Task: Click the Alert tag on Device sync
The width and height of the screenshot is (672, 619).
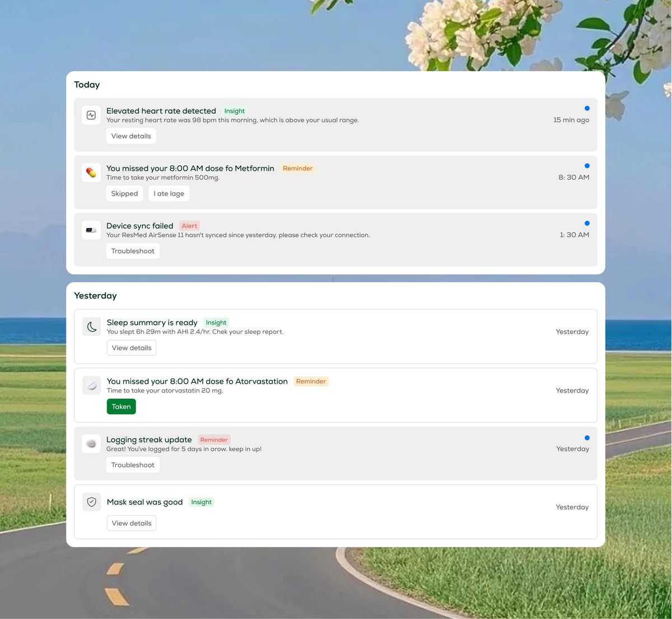Action: (x=189, y=226)
